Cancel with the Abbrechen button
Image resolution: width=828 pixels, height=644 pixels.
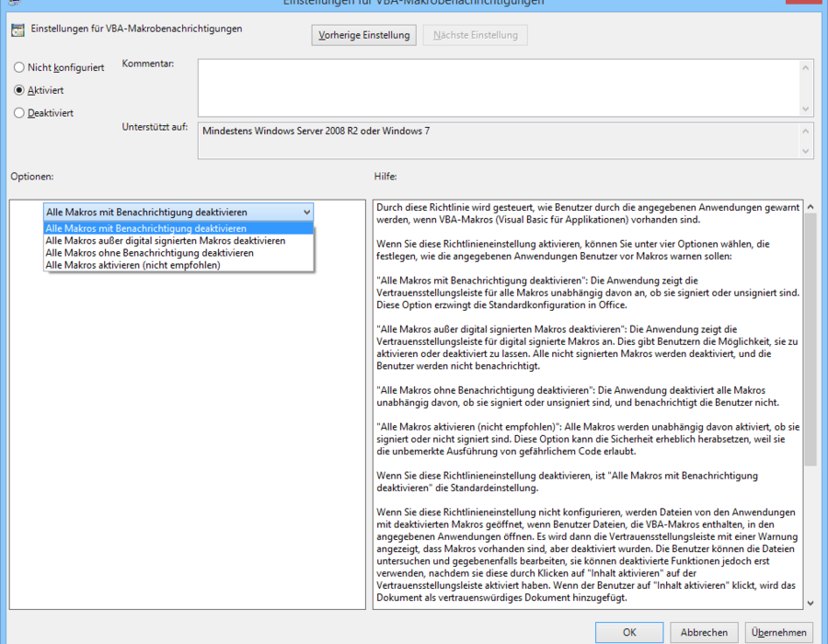coord(704,632)
